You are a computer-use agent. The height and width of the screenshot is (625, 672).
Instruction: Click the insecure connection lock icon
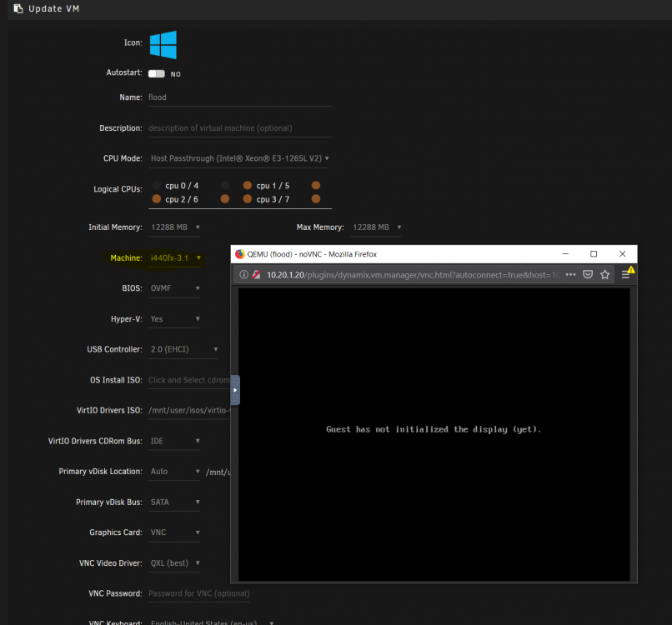[x=256, y=275]
